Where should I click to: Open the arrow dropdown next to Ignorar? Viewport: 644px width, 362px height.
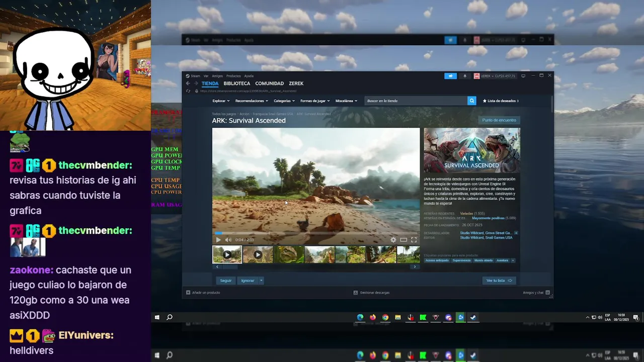(261, 281)
